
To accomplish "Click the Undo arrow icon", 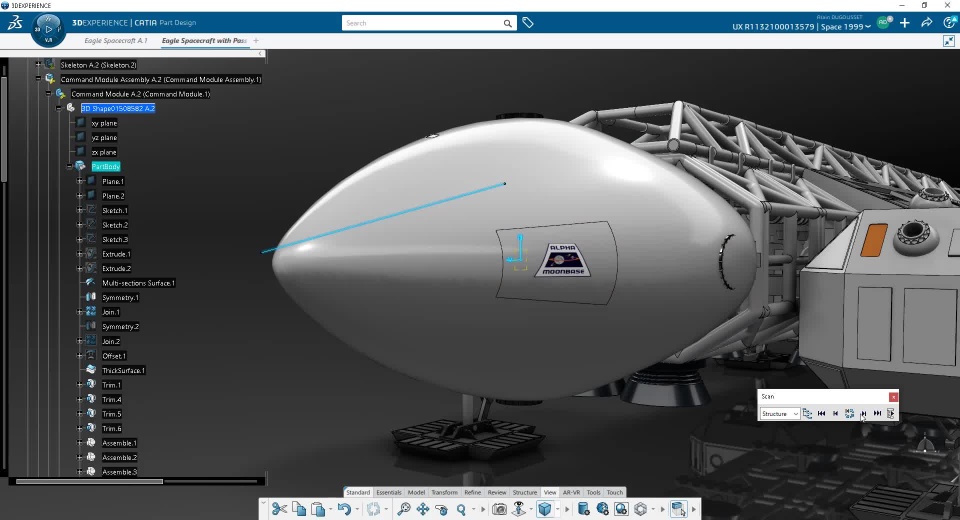I will tap(344, 508).
